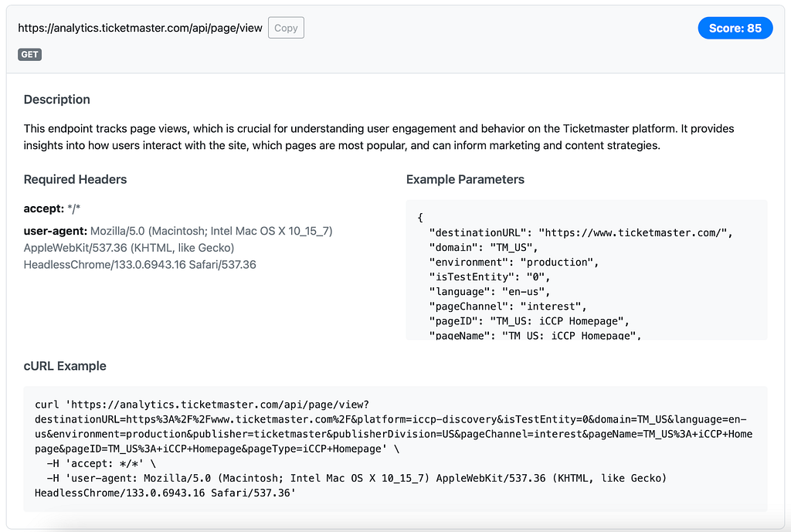
Task: Click the cURL Example heading
Action: coord(65,366)
